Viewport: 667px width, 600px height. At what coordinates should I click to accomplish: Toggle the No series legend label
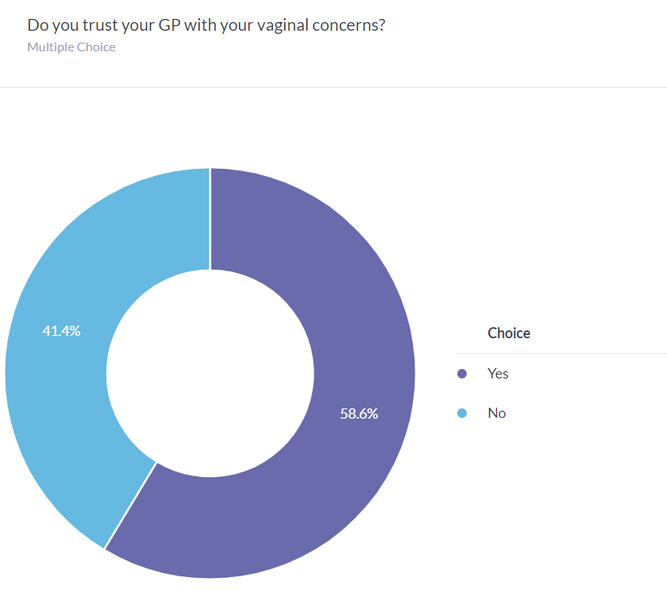coord(497,413)
